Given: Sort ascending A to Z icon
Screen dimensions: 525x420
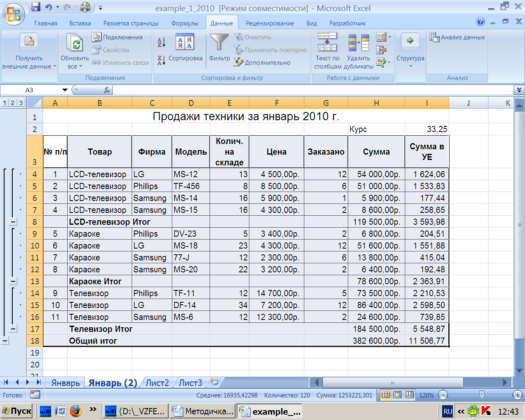Looking at the screenshot, I should coord(161,42).
